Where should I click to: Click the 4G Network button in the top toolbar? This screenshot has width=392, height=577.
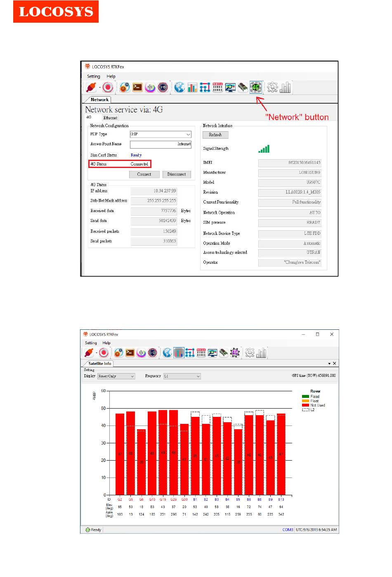(x=256, y=87)
